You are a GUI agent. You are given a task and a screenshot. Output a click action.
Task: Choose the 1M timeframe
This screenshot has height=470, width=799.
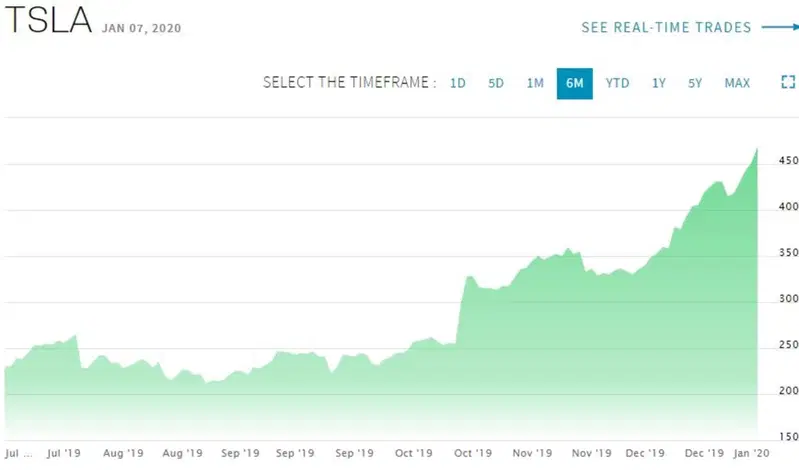point(535,83)
